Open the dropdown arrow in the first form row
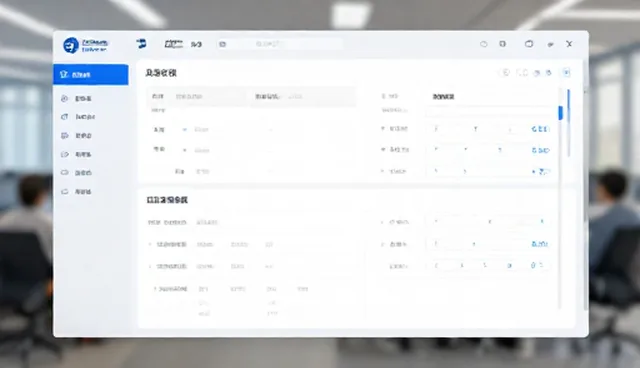Screen dimensions: 640x368 (184, 129)
